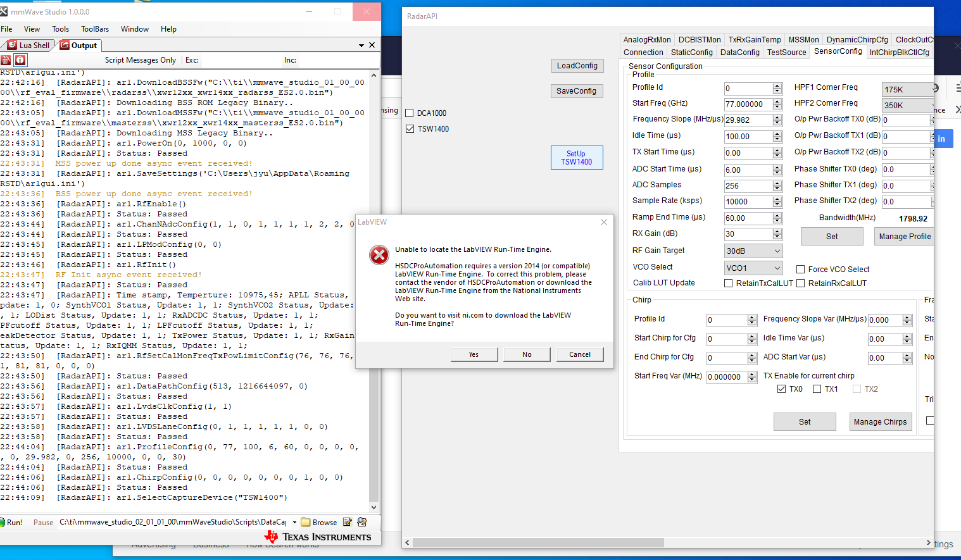Enable Force VCO Select checkbox
Viewport: 961px width, 560px height.
[x=800, y=270]
